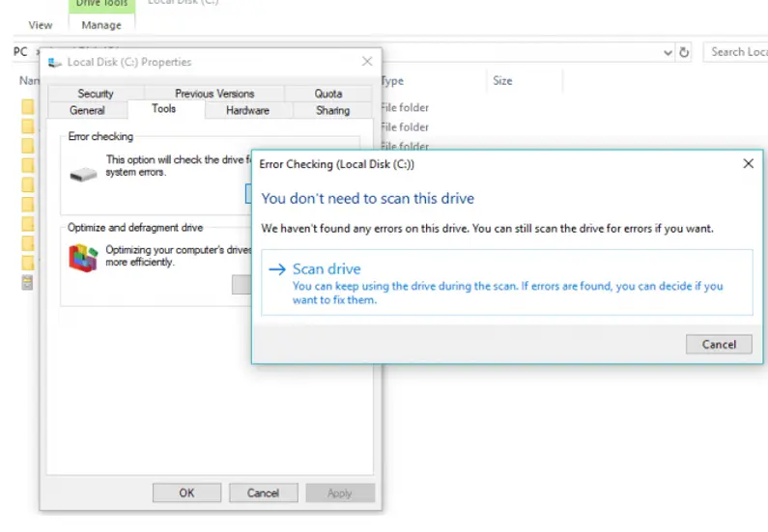The height and width of the screenshot is (532, 768).
Task: Select the last file icon below the folders
Action: point(27,282)
